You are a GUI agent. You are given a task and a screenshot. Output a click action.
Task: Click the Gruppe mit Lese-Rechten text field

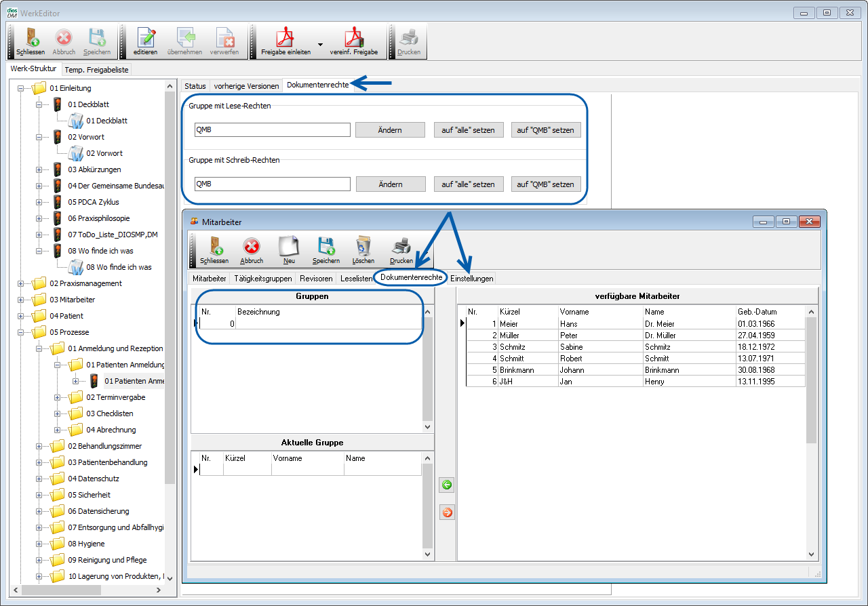click(x=272, y=130)
